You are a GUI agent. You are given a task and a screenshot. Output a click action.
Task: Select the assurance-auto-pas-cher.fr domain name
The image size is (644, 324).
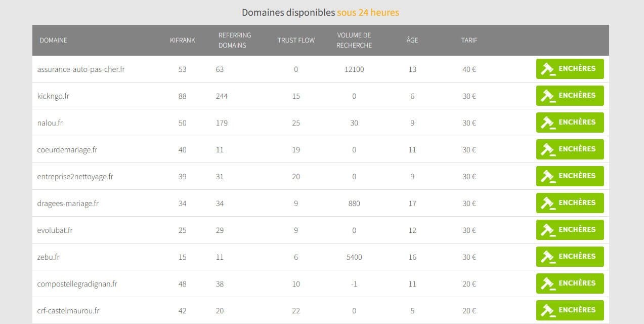(x=81, y=69)
